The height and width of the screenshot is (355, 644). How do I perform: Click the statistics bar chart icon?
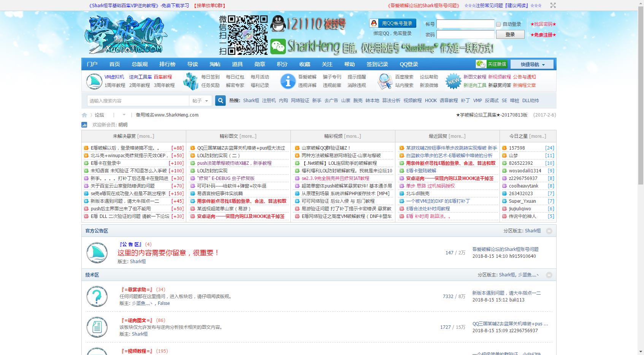click(84, 125)
